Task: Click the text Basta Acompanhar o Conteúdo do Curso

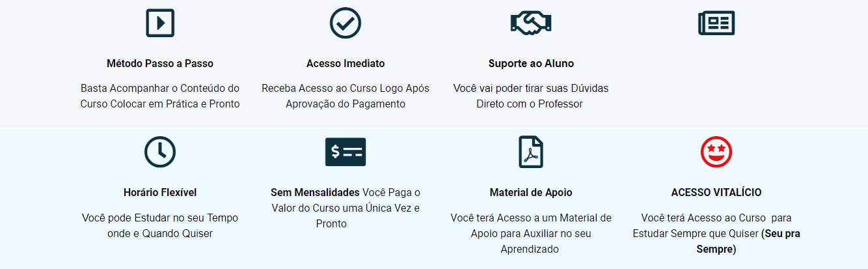Action: [160, 96]
